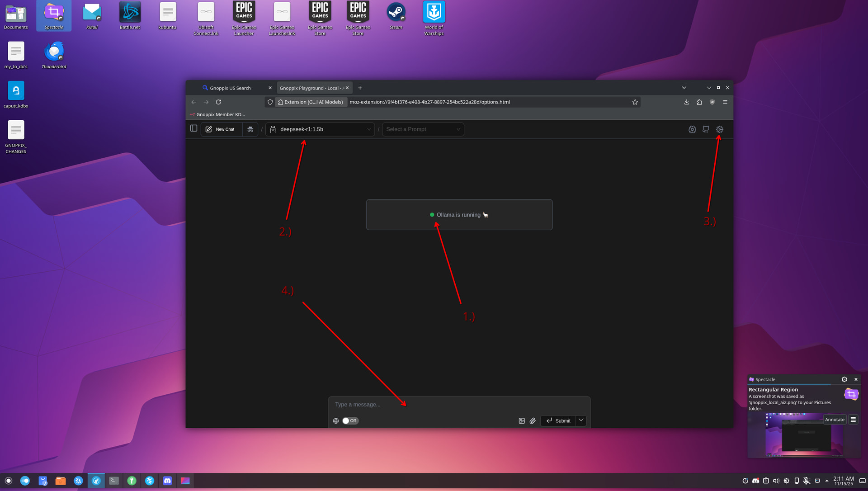Upload an image to the chat

click(x=522, y=421)
